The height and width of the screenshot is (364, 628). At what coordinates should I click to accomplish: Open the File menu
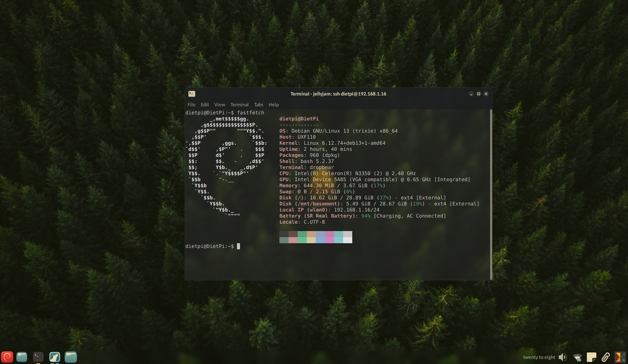pyautogui.click(x=192, y=105)
